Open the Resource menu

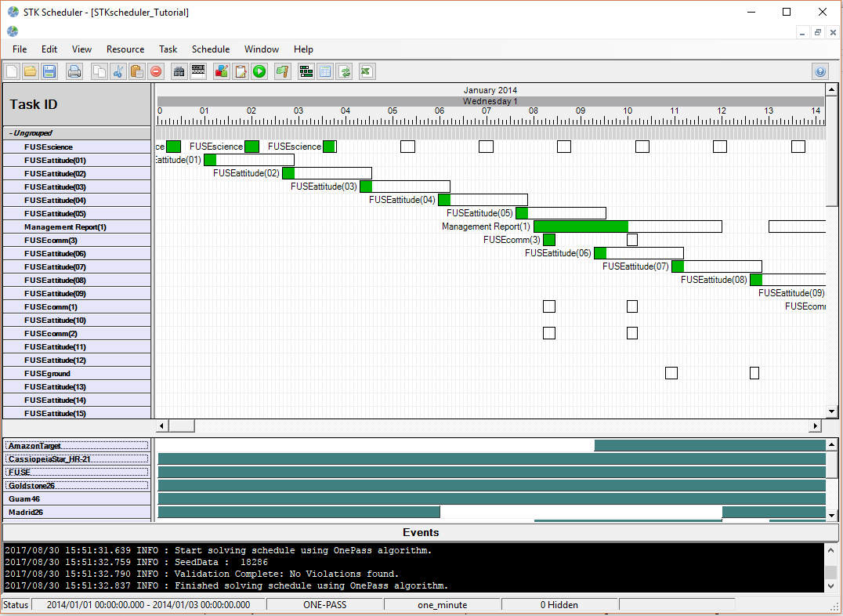point(125,49)
